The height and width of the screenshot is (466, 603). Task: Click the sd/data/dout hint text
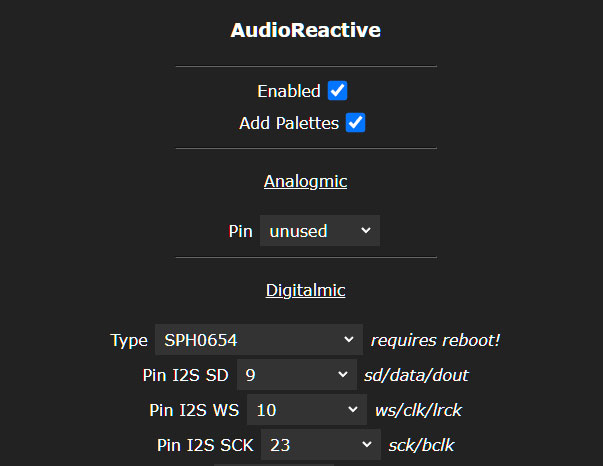coord(412,376)
